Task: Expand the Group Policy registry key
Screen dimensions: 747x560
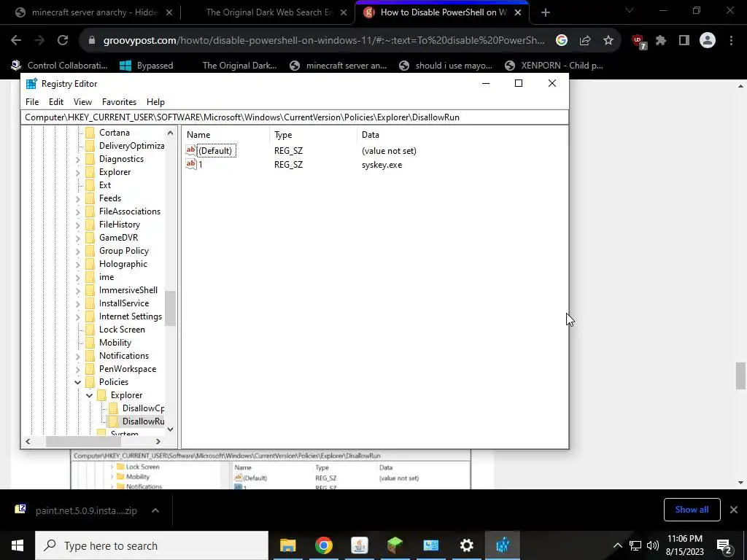Action: click(77, 251)
